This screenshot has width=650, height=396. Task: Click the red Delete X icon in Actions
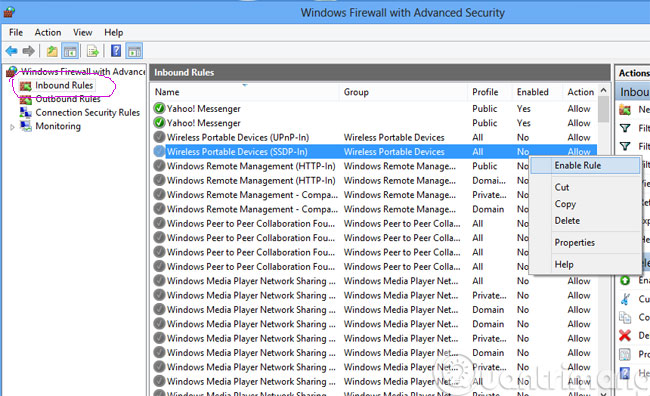pyautogui.click(x=625, y=335)
